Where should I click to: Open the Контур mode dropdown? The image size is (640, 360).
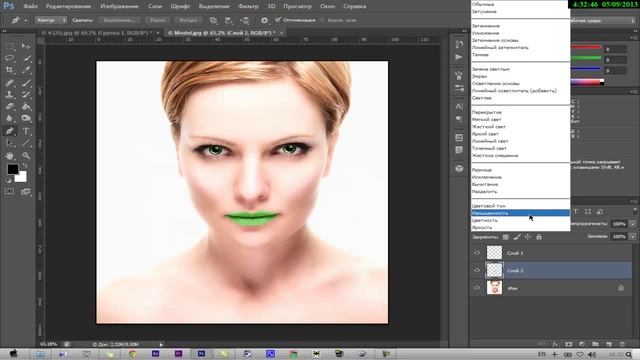coord(51,20)
